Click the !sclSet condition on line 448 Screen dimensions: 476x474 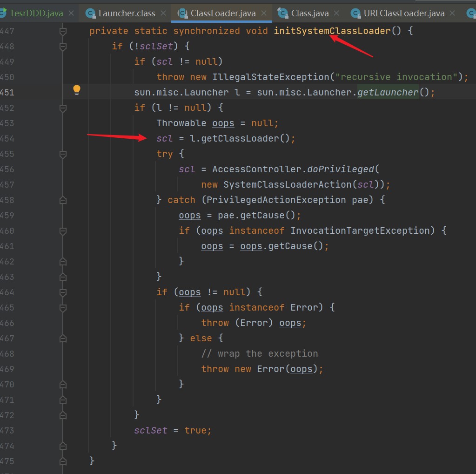pyautogui.click(x=154, y=46)
